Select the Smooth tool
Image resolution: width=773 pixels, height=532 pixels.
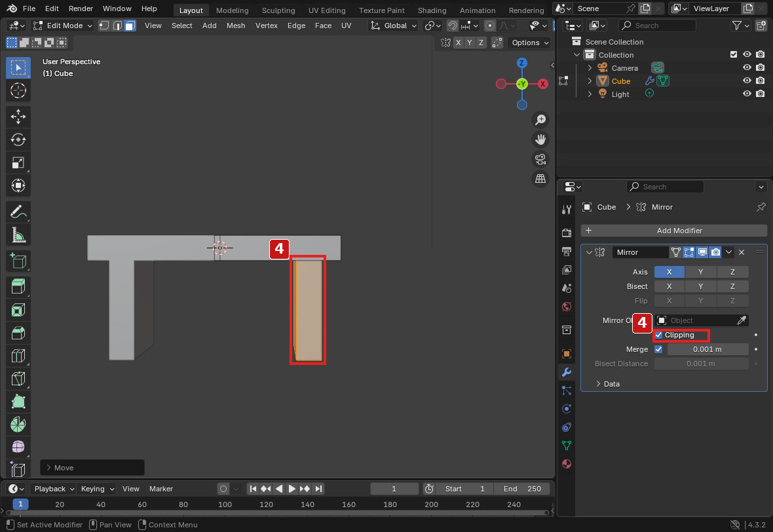click(18, 447)
